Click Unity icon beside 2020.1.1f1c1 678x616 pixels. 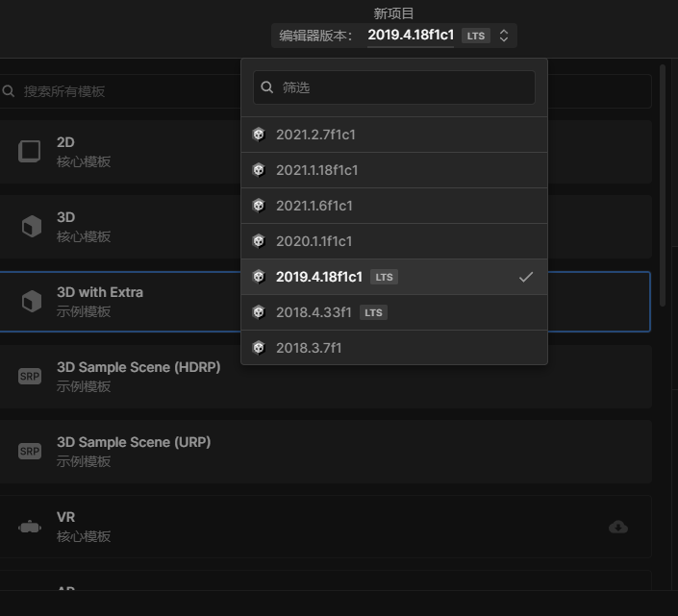click(259, 241)
